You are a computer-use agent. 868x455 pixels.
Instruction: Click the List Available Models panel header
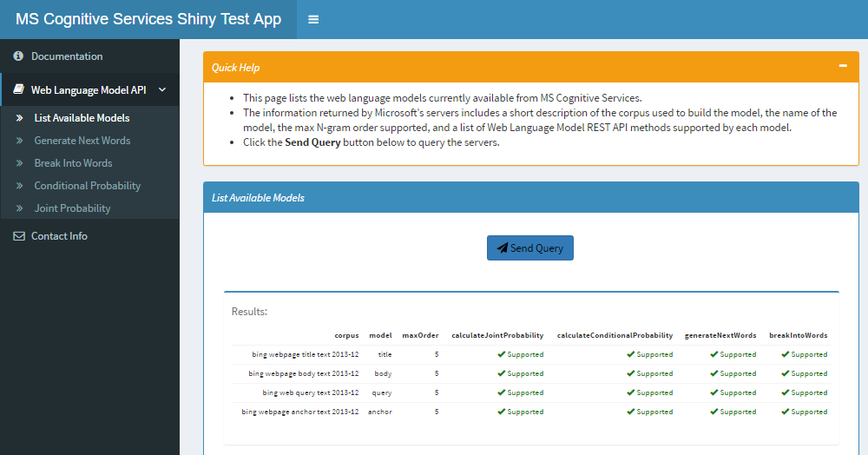point(521,198)
